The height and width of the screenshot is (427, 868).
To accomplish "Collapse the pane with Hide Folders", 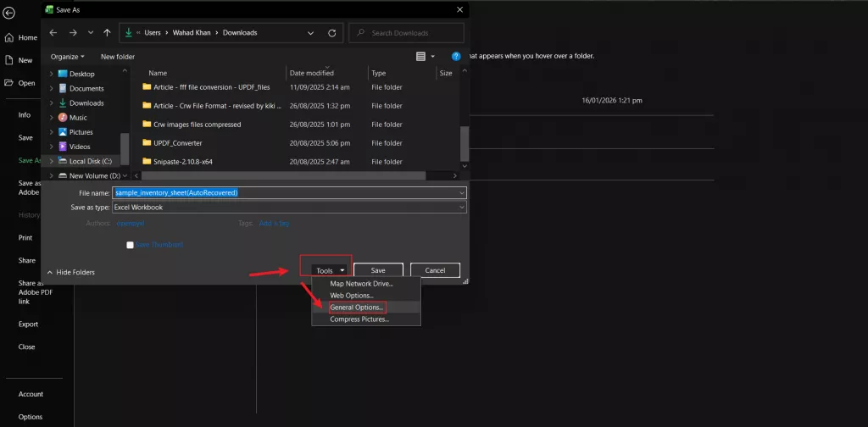I will click(x=71, y=272).
